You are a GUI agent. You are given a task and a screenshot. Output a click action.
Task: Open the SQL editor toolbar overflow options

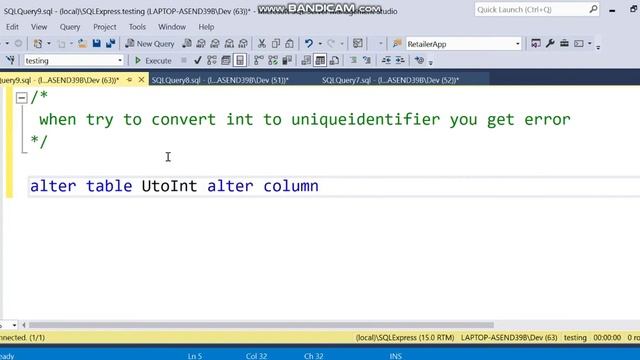coord(430,63)
